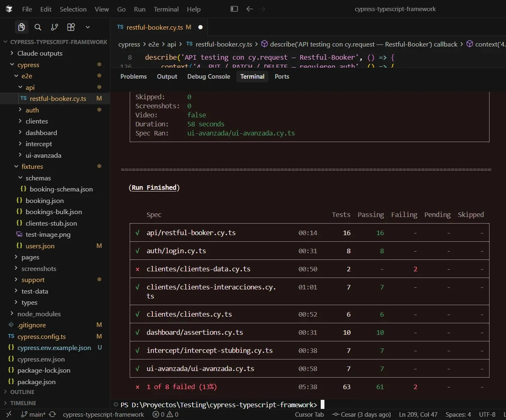Open the Edit menu
This screenshot has height=420, width=506.
[46, 9]
